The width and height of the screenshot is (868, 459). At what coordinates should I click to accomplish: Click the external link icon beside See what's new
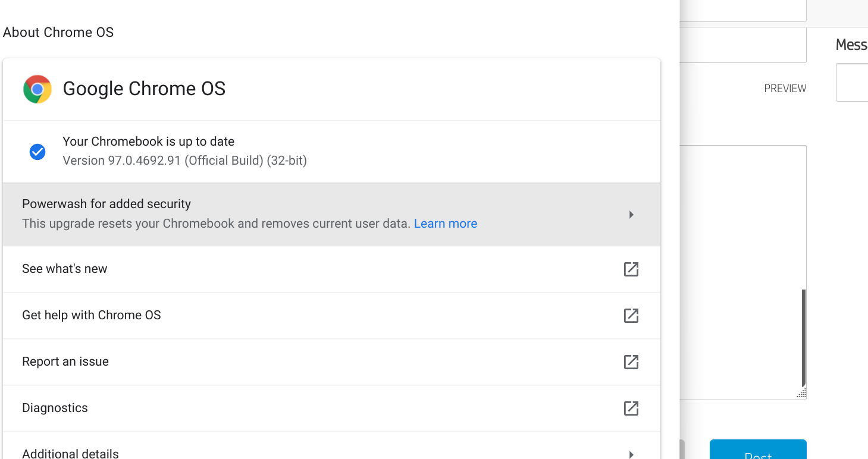pos(631,269)
